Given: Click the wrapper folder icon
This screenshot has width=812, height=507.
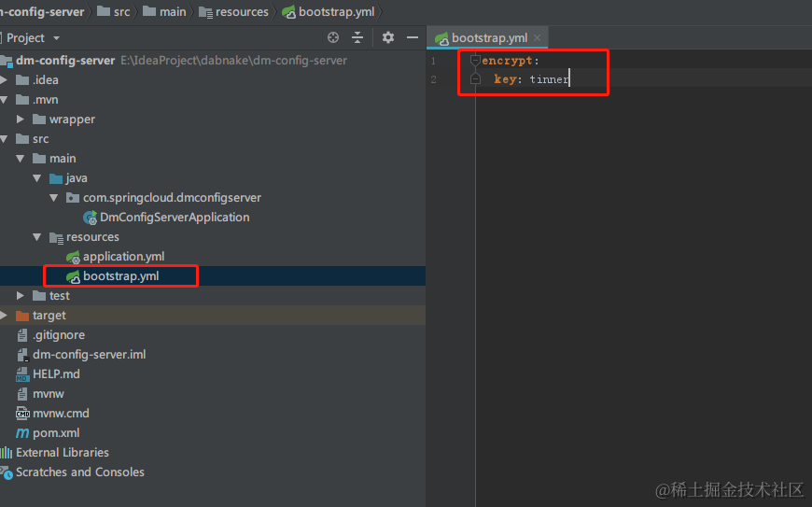Looking at the screenshot, I should coord(39,120).
